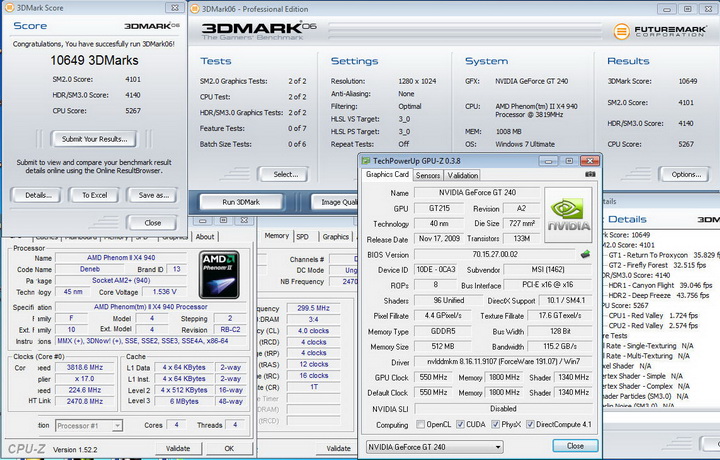Enable the OpenCL checkbox in GPU-Z
The height and width of the screenshot is (460, 720).
pos(420,424)
